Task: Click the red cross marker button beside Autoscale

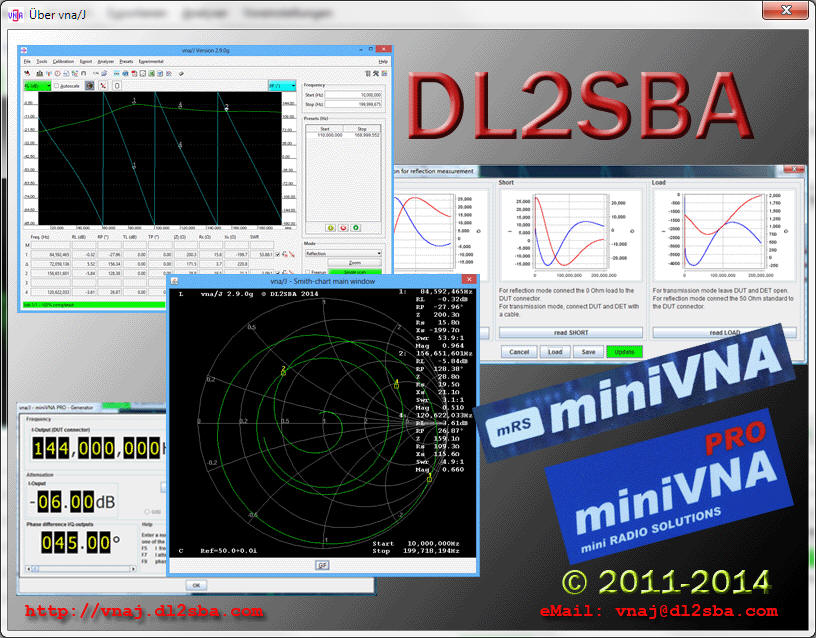Action: 103,86
